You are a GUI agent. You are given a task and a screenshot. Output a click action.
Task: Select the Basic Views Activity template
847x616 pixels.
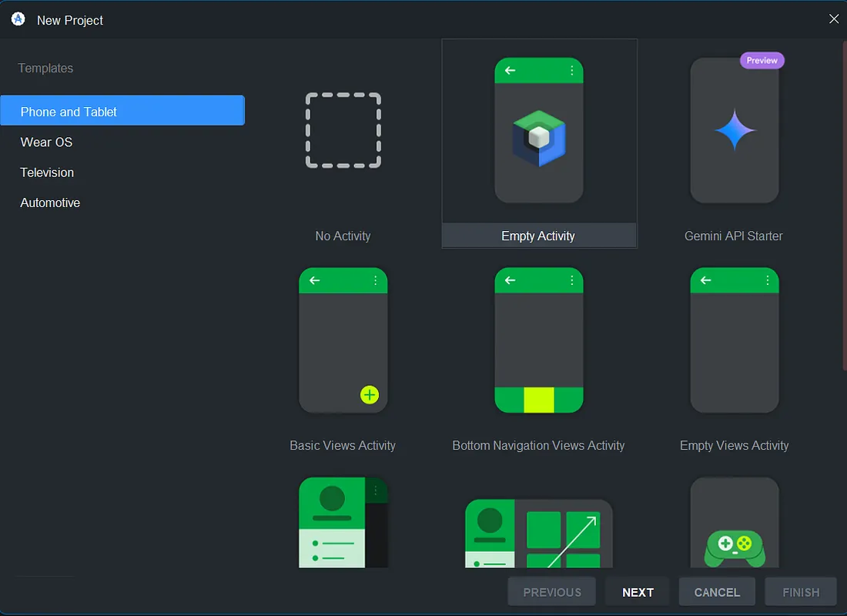click(x=343, y=340)
